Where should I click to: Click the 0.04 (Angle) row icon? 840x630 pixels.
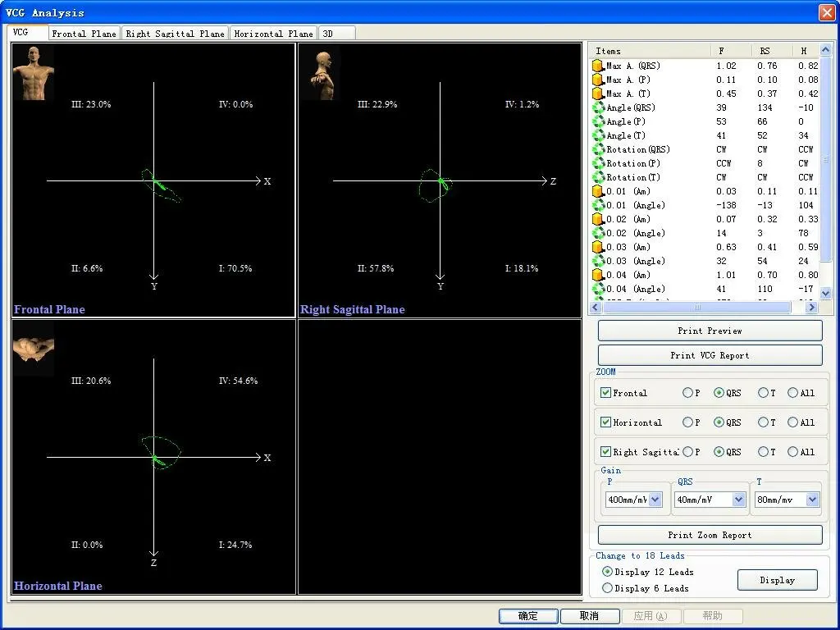click(x=598, y=289)
